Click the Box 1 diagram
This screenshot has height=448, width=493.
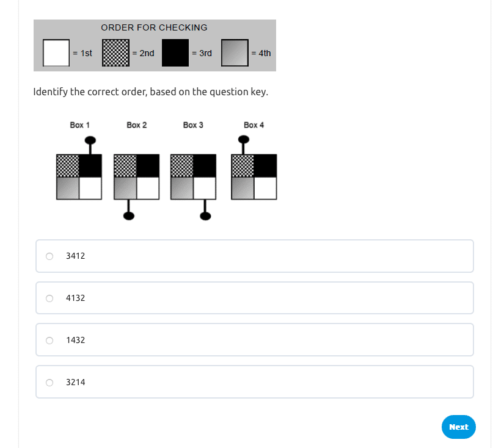click(79, 177)
